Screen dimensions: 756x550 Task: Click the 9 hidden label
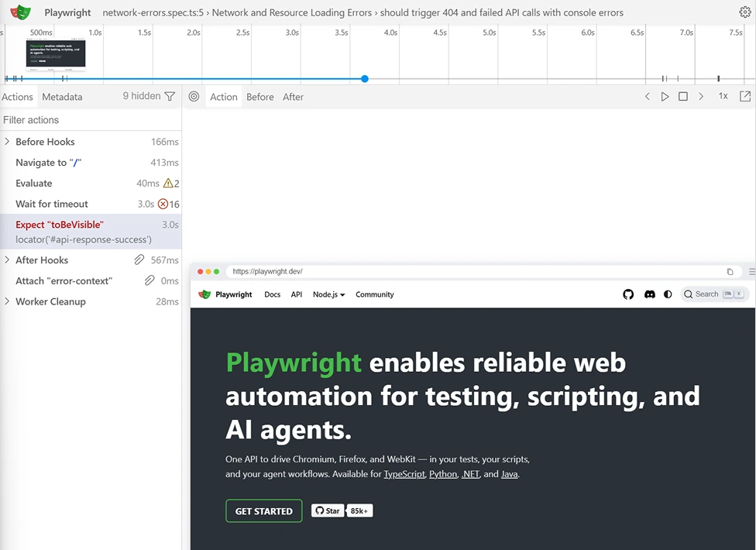142,96
